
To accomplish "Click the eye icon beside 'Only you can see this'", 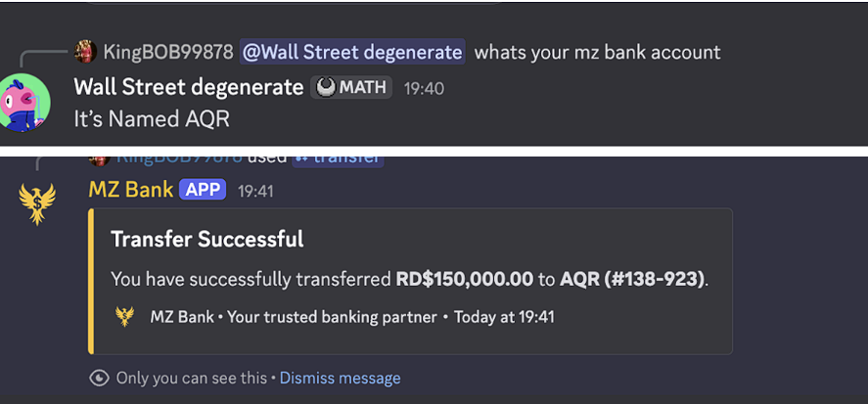I will (x=98, y=378).
